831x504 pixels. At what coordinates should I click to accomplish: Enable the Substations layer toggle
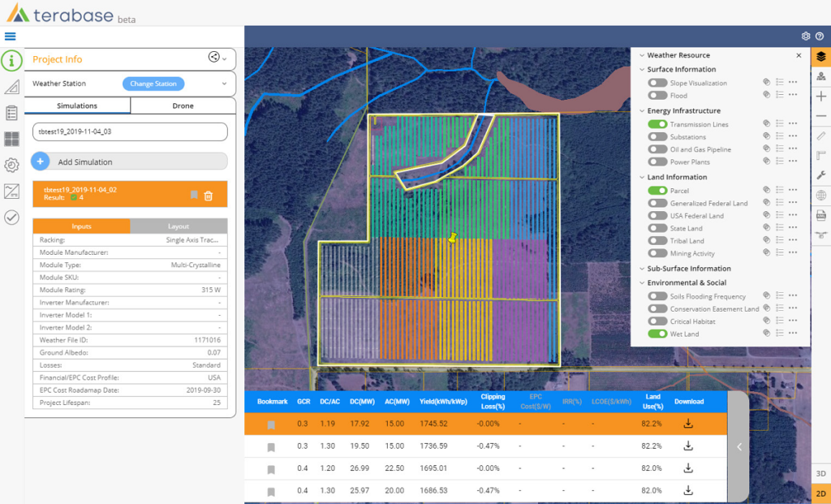pyautogui.click(x=657, y=137)
